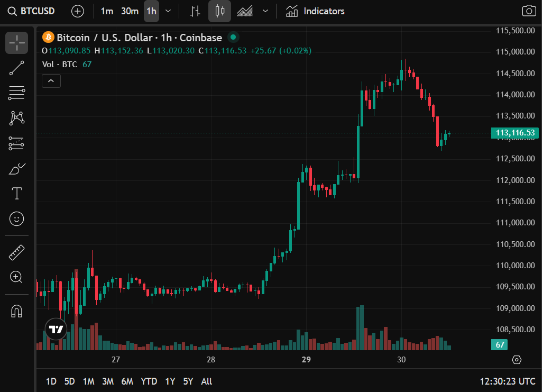
Task: Click the TradingView logo badge
Action: 56,329
